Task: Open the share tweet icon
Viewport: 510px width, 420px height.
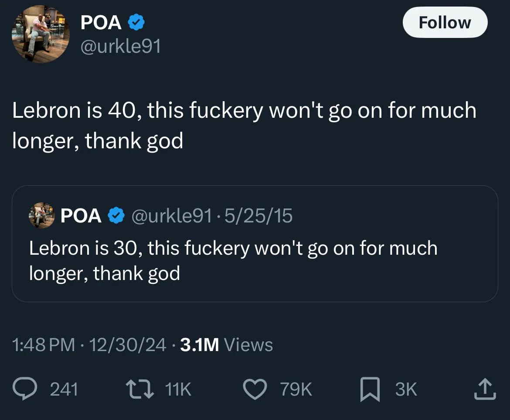Action: (485, 389)
